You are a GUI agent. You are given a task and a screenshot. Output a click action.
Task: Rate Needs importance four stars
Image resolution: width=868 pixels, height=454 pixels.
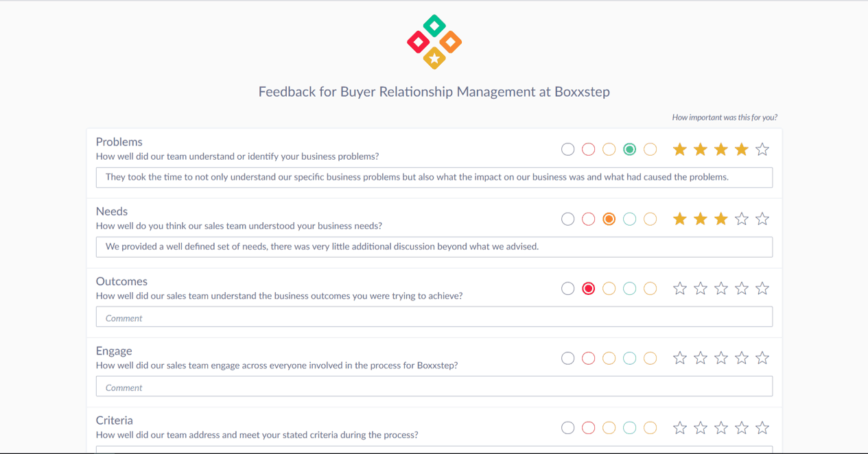coord(741,219)
